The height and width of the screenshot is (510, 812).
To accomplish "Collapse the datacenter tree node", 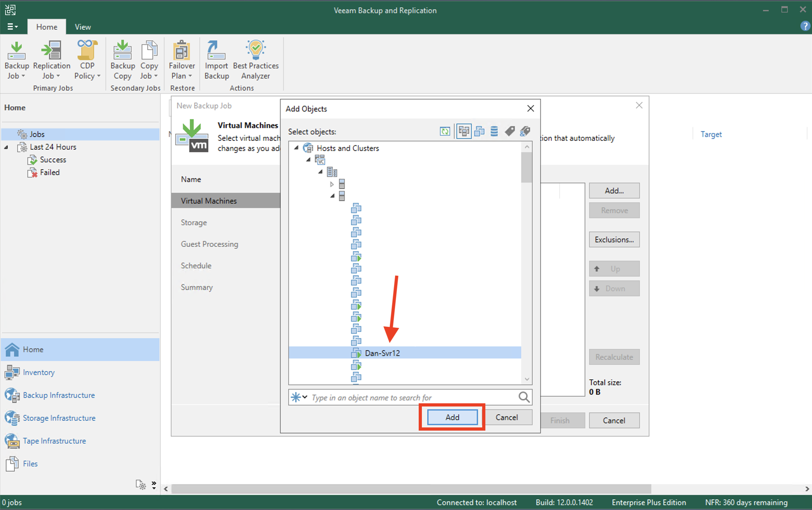I will 321,172.
